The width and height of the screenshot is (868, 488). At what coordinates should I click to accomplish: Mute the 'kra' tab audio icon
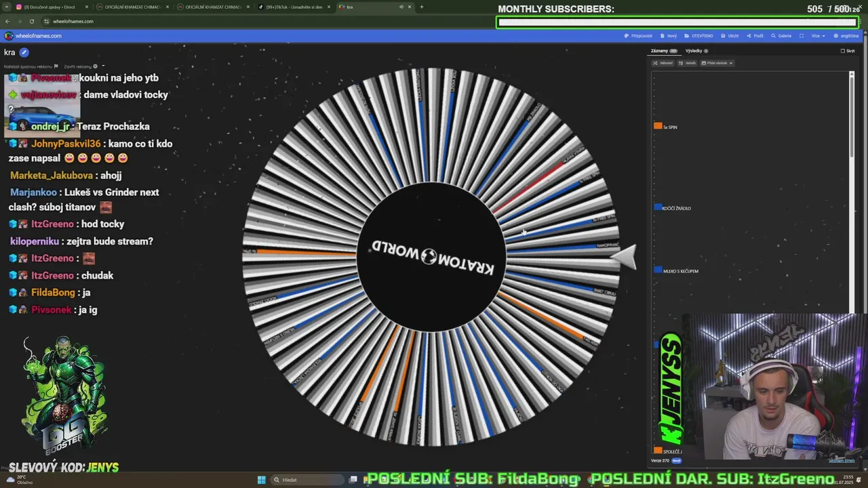(401, 7)
